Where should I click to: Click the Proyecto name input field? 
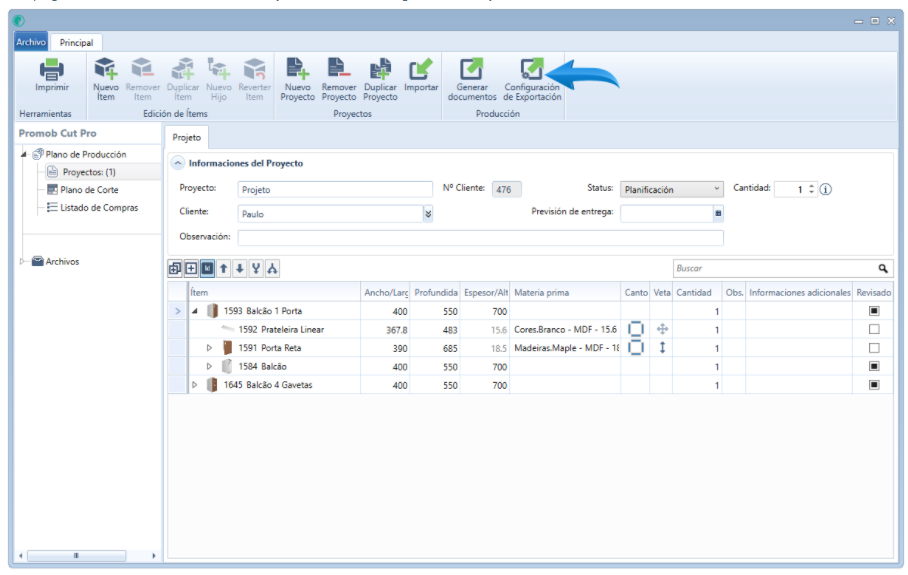pyautogui.click(x=335, y=189)
